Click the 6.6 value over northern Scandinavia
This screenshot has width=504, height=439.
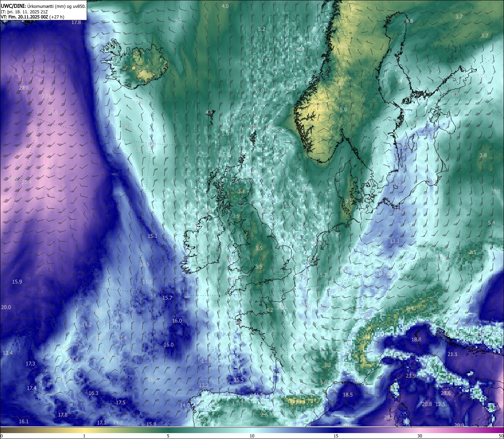pyautogui.click(x=409, y=21)
